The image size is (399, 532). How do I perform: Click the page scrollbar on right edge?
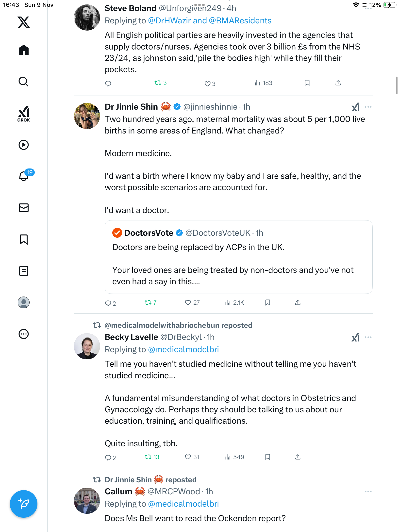[397, 85]
